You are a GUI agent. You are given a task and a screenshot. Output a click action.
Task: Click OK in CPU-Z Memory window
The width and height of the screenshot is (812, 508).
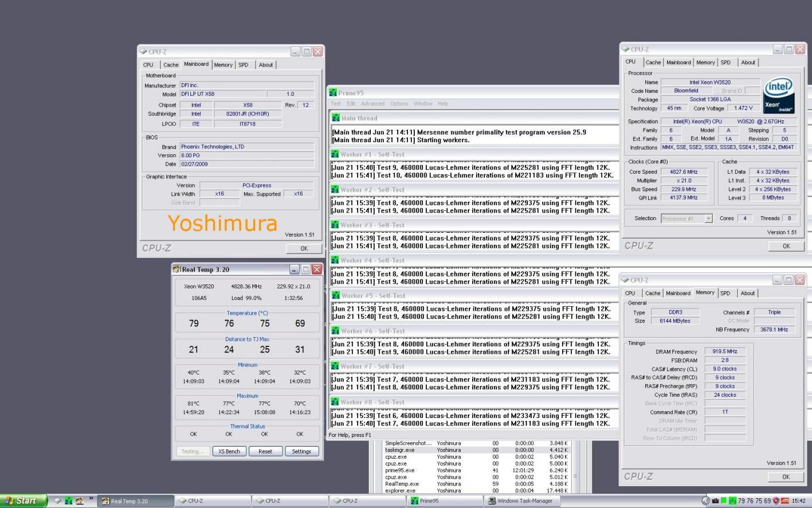point(786,476)
